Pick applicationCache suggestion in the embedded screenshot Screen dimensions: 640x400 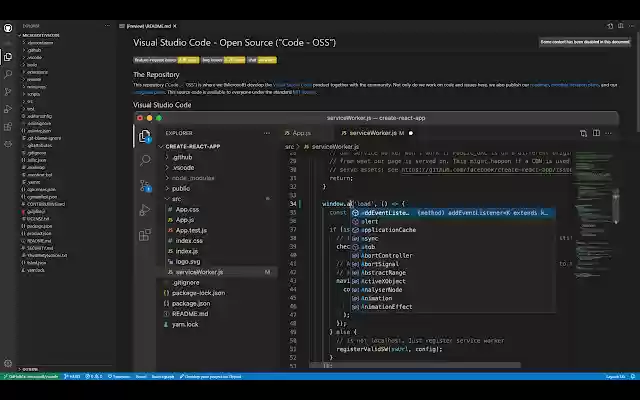tap(453, 230)
